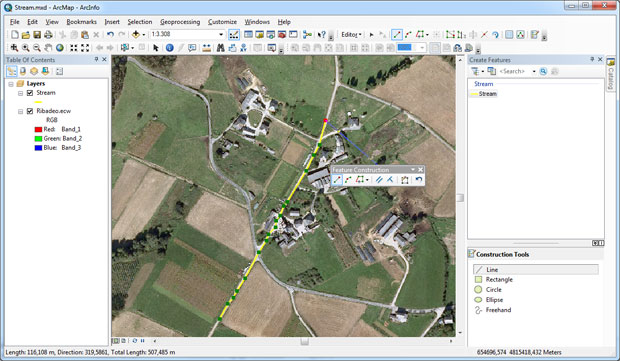Open the Search dropdown arrow in Create Features
The width and height of the screenshot is (620, 361).
534,72
